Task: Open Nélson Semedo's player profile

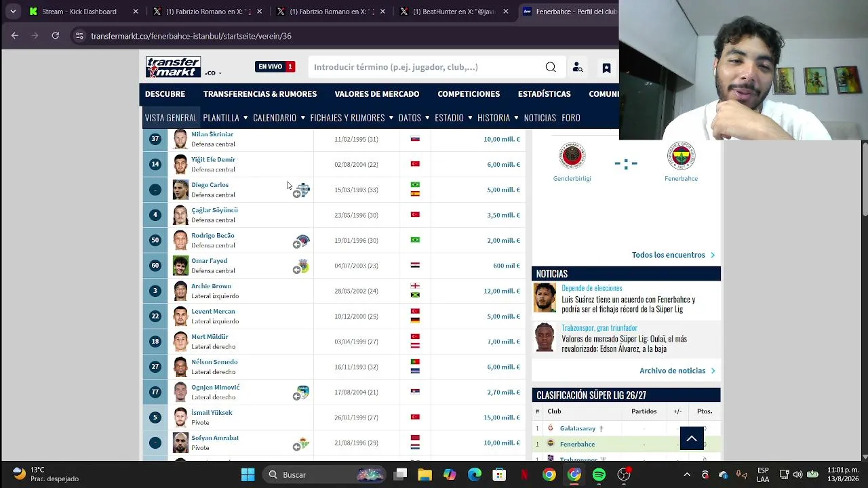Action: coord(214,362)
